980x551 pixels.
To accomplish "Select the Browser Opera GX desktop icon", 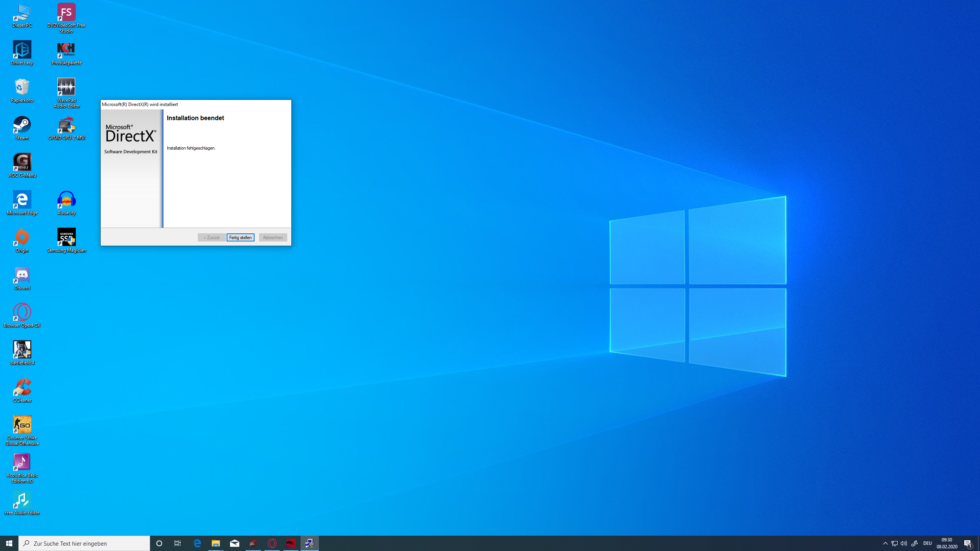I will click(x=22, y=315).
